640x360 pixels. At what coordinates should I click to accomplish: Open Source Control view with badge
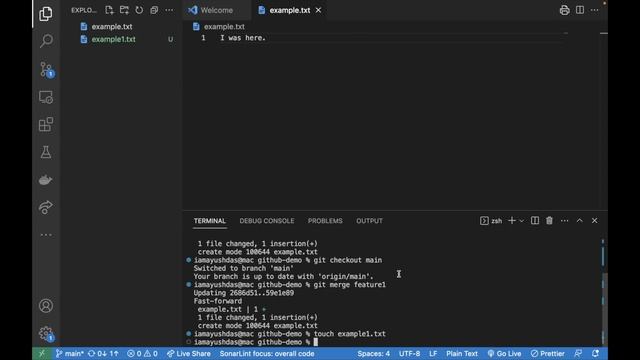tap(46, 69)
